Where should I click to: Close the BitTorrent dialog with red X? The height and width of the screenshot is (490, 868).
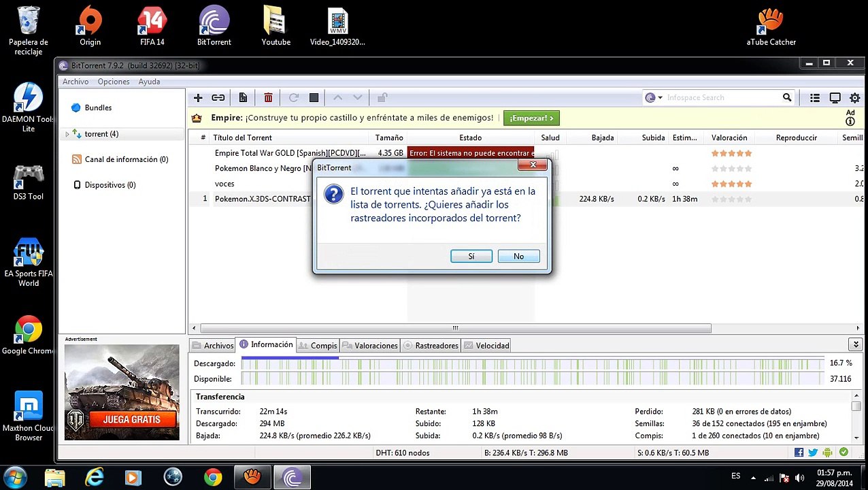click(x=533, y=165)
